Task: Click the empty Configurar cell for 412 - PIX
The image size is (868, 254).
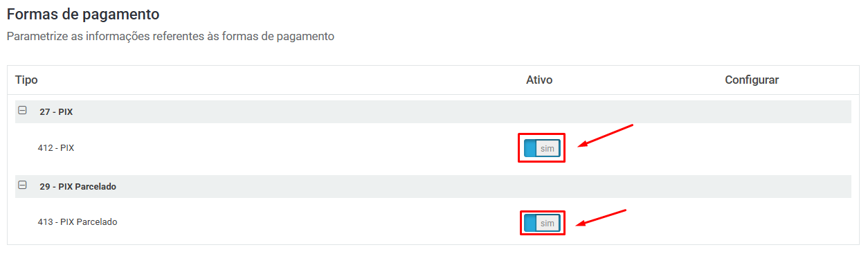Action: tap(752, 147)
